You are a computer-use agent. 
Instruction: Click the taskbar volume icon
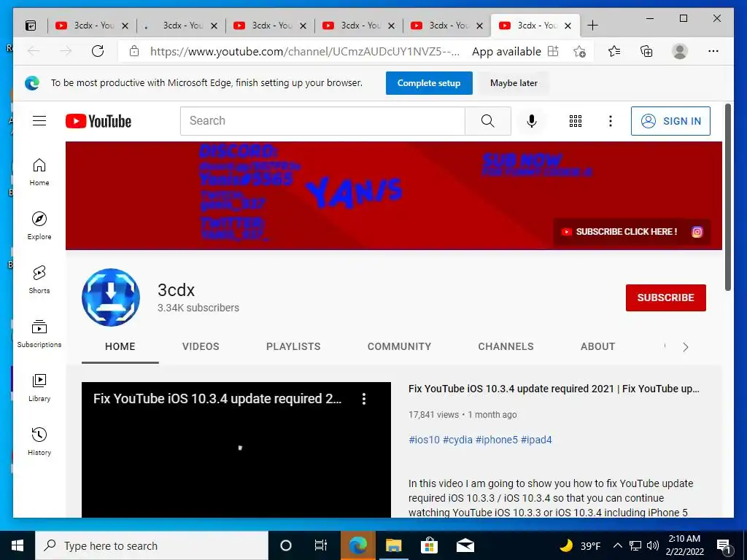pos(653,545)
